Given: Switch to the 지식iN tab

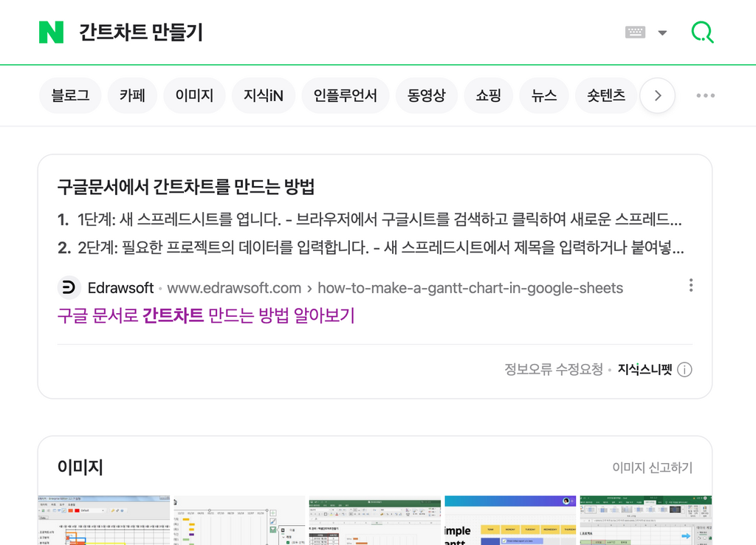Looking at the screenshot, I should point(264,95).
